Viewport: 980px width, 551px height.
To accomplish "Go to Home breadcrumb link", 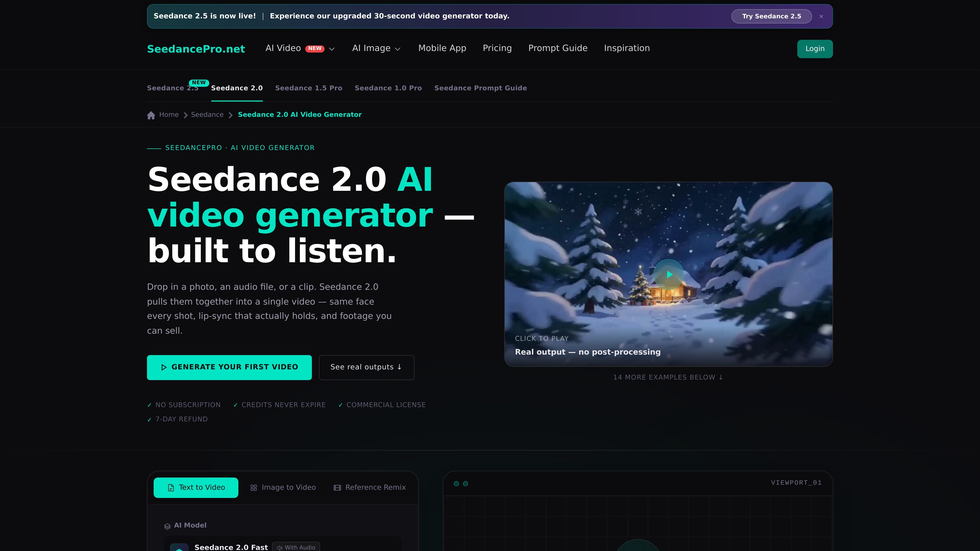I will (x=169, y=115).
